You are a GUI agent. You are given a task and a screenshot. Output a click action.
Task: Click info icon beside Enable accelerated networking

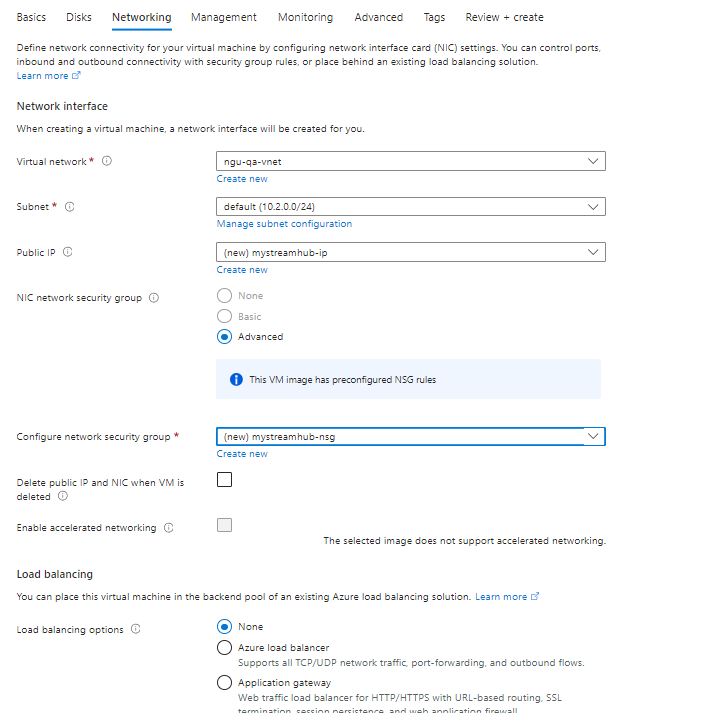pyautogui.click(x=168, y=528)
